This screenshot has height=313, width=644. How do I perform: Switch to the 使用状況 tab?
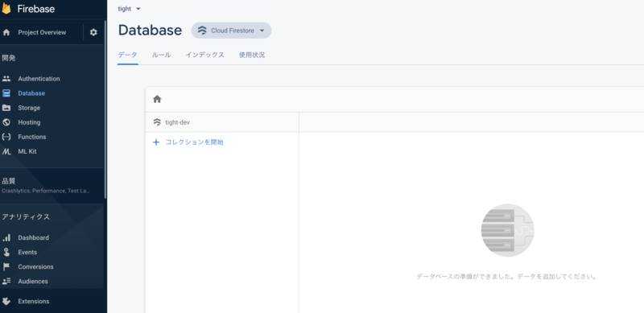click(252, 55)
